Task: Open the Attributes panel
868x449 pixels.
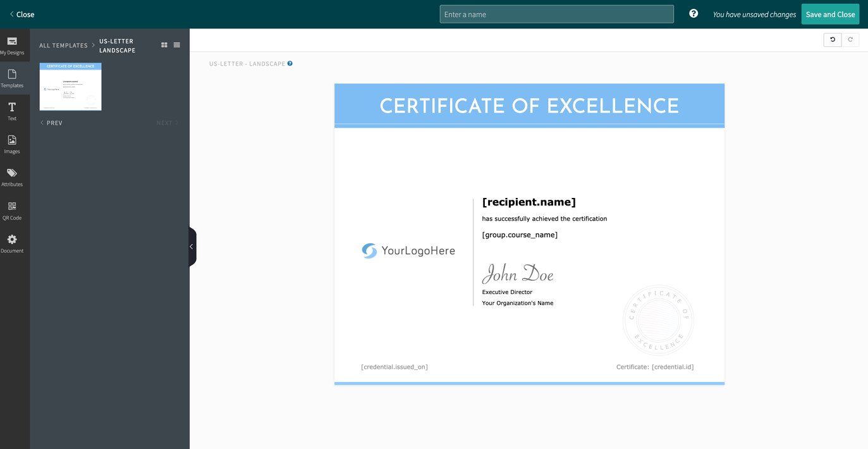Action: pyautogui.click(x=12, y=177)
